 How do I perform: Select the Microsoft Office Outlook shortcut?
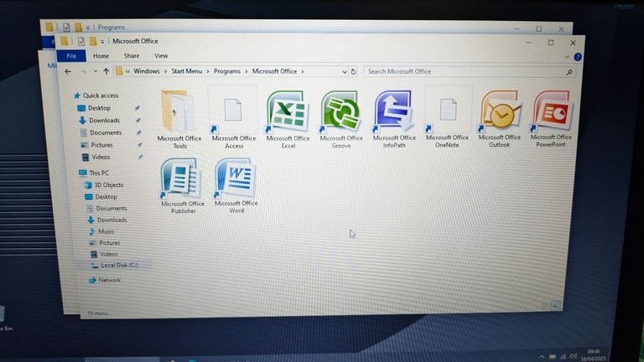(500, 118)
